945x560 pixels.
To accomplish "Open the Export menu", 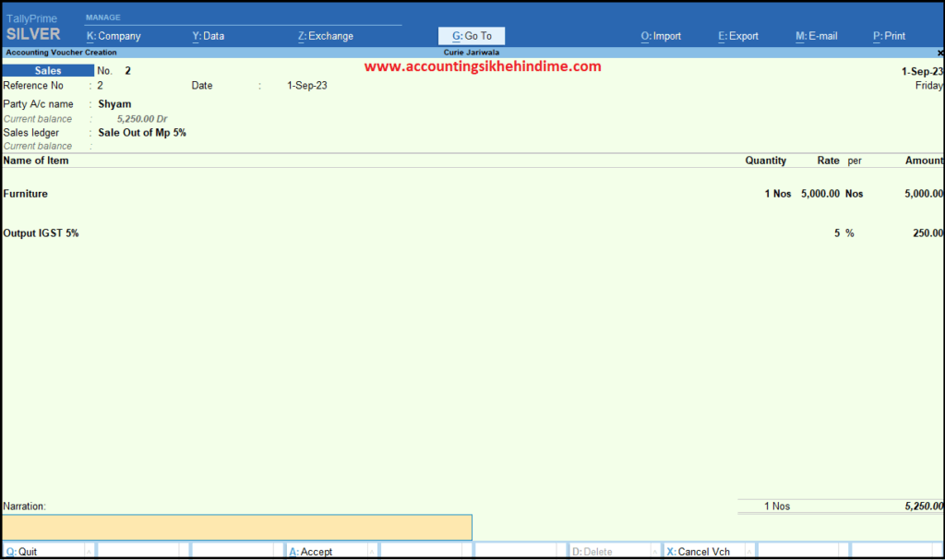I will pyautogui.click(x=737, y=36).
